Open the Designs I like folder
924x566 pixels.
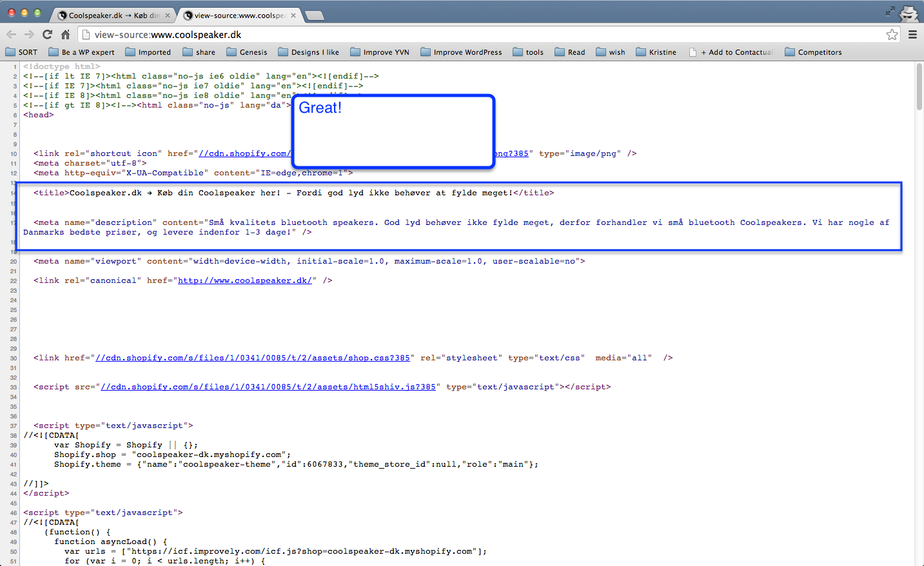[x=308, y=52]
